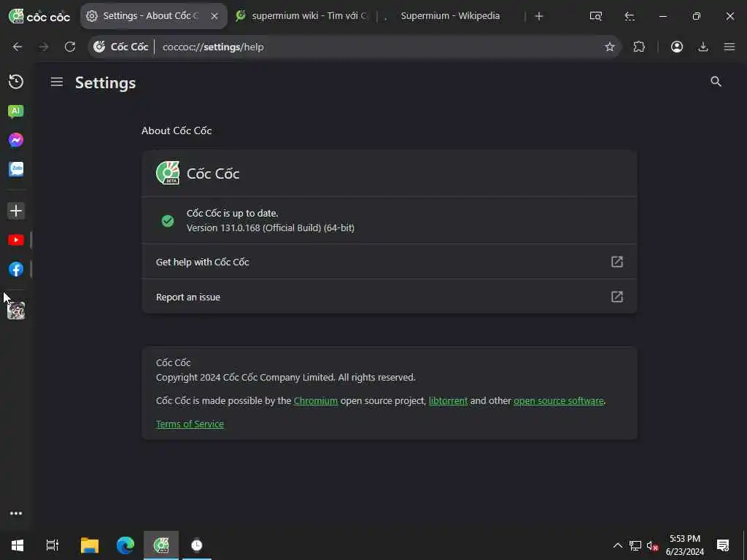Open Zalo from the sidebar

coord(16,169)
